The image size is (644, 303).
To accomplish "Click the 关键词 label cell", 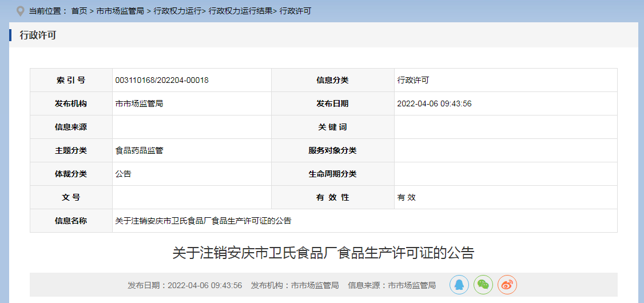I will click(x=333, y=127).
